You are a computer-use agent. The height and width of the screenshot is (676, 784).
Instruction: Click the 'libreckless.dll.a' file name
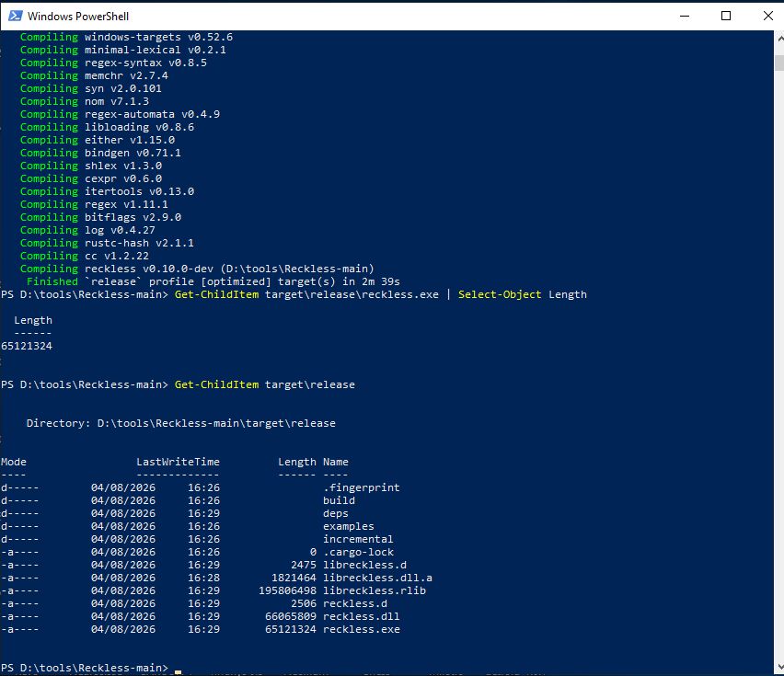(377, 579)
